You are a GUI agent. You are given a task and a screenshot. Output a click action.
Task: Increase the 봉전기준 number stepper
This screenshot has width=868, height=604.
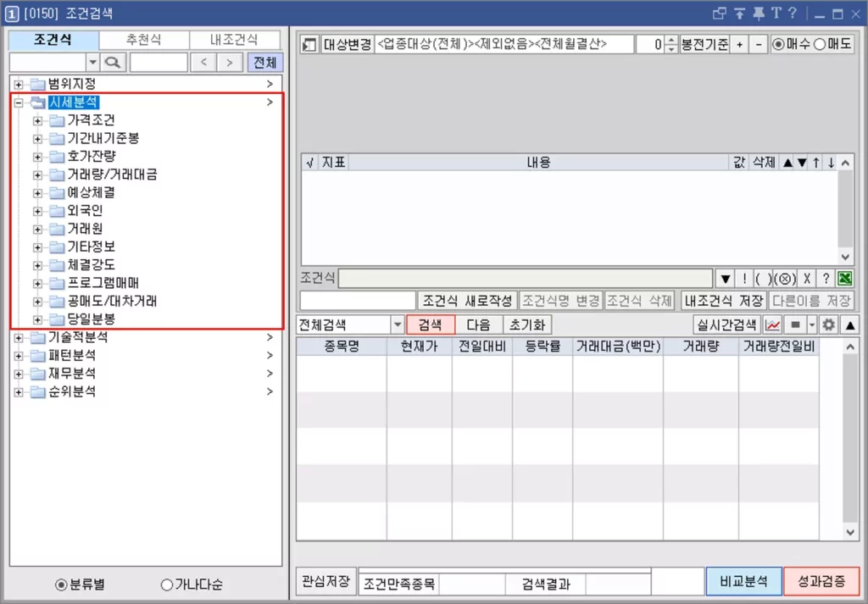(671, 41)
